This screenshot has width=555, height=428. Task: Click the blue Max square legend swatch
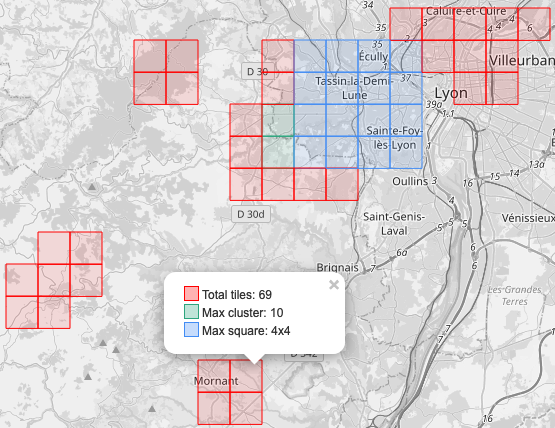point(191,330)
